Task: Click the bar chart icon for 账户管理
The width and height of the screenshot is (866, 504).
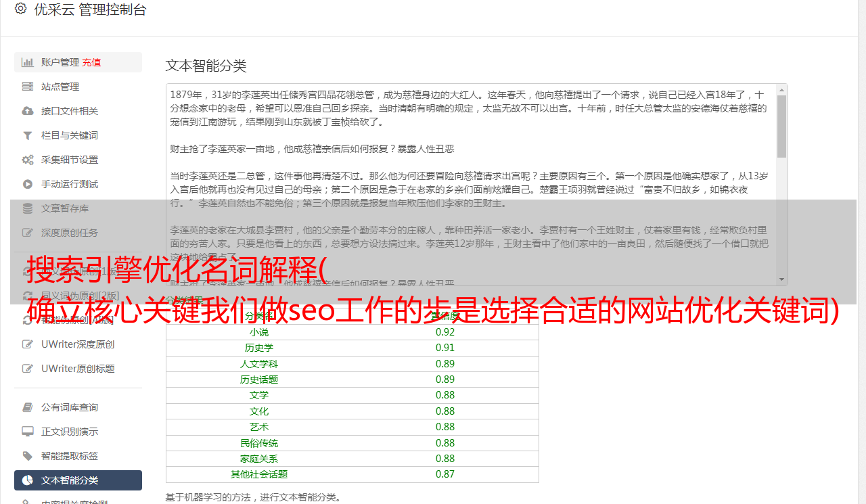Action: [x=28, y=62]
